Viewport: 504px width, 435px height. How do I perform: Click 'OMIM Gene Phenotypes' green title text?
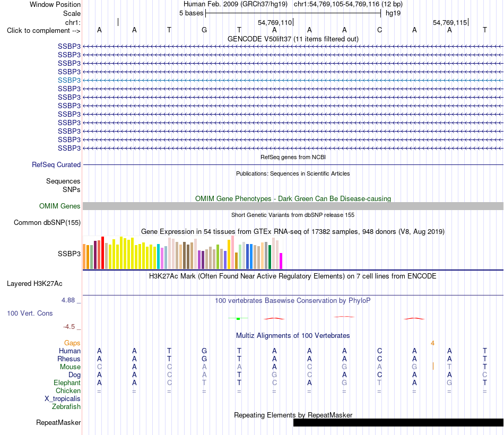coord(293,199)
